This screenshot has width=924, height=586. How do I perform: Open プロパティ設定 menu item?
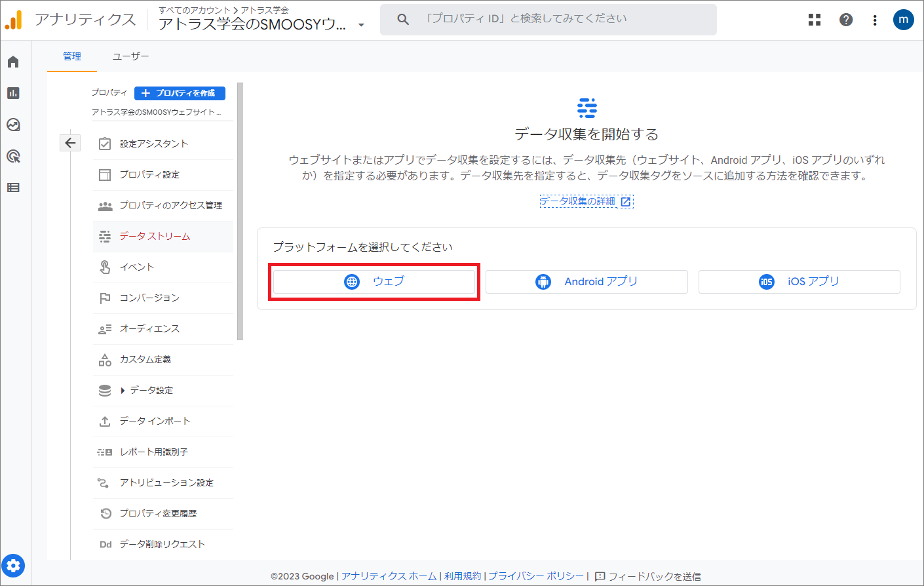[x=163, y=174]
